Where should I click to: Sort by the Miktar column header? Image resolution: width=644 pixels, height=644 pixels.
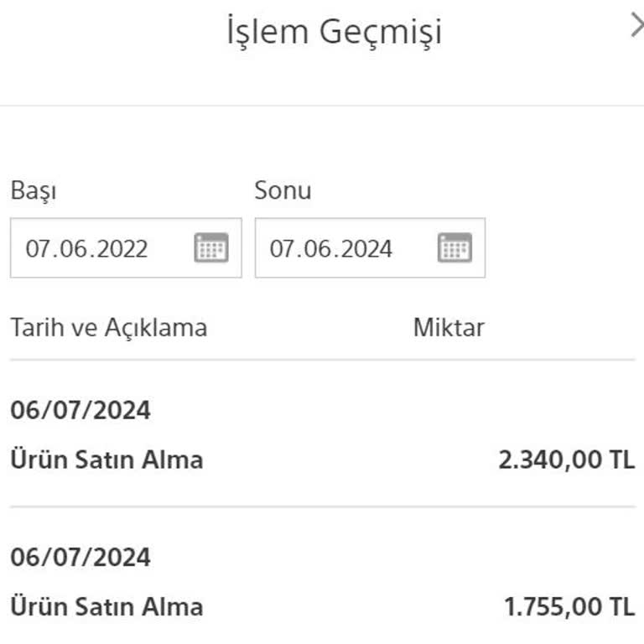(x=449, y=327)
